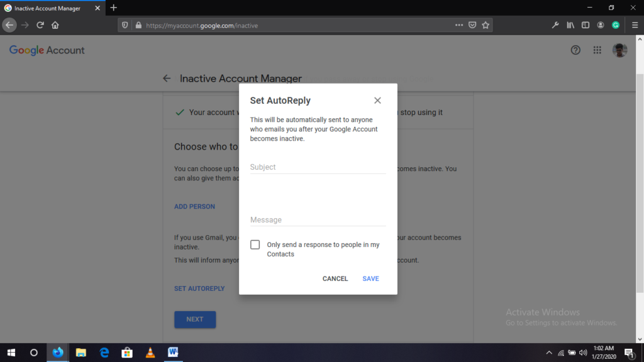This screenshot has height=362, width=644.
Task: Show hidden system tray icons
Action: tap(549, 353)
